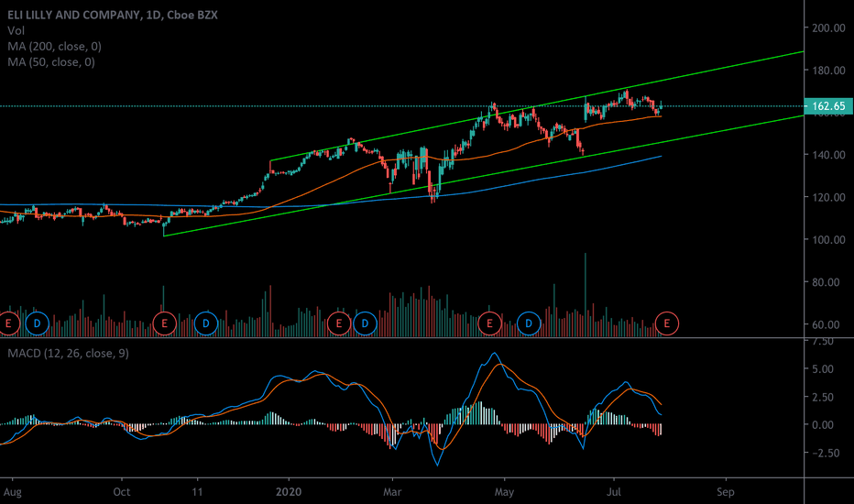This screenshot has height=504, width=854.
Task: Click the Aug time axis label
Action: 13,492
